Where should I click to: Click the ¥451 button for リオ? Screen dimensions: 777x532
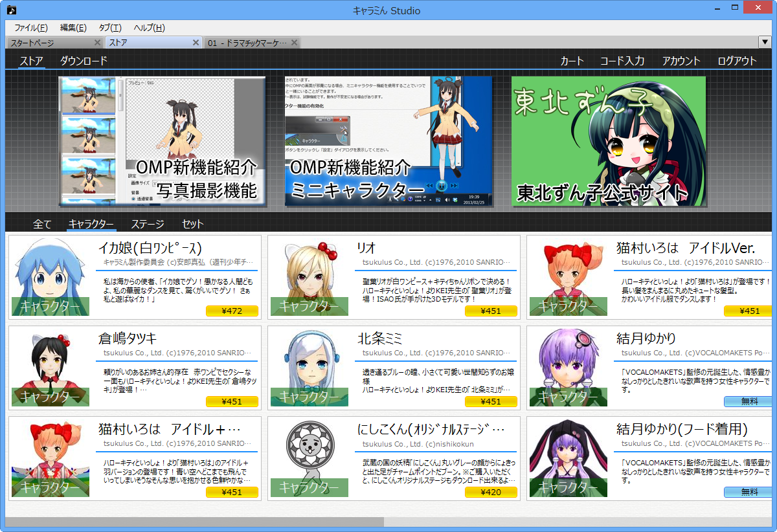[x=491, y=311]
